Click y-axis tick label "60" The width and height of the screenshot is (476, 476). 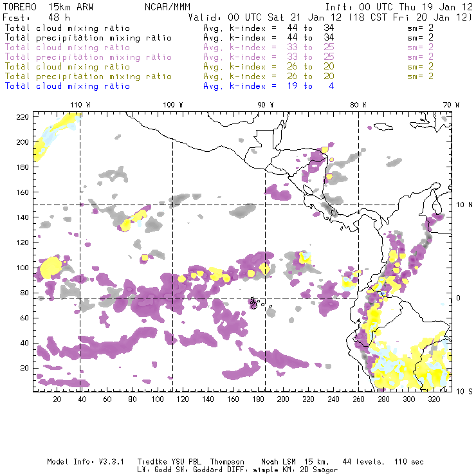tap(24, 318)
